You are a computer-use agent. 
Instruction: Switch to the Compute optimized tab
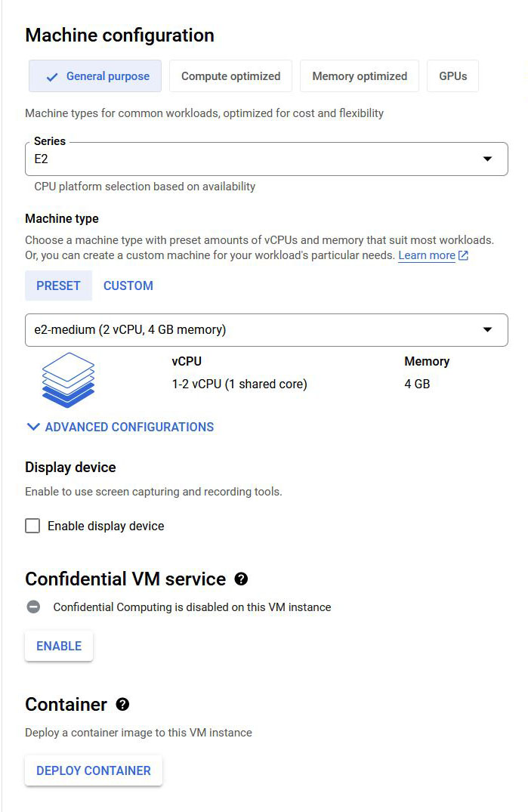[x=231, y=76]
